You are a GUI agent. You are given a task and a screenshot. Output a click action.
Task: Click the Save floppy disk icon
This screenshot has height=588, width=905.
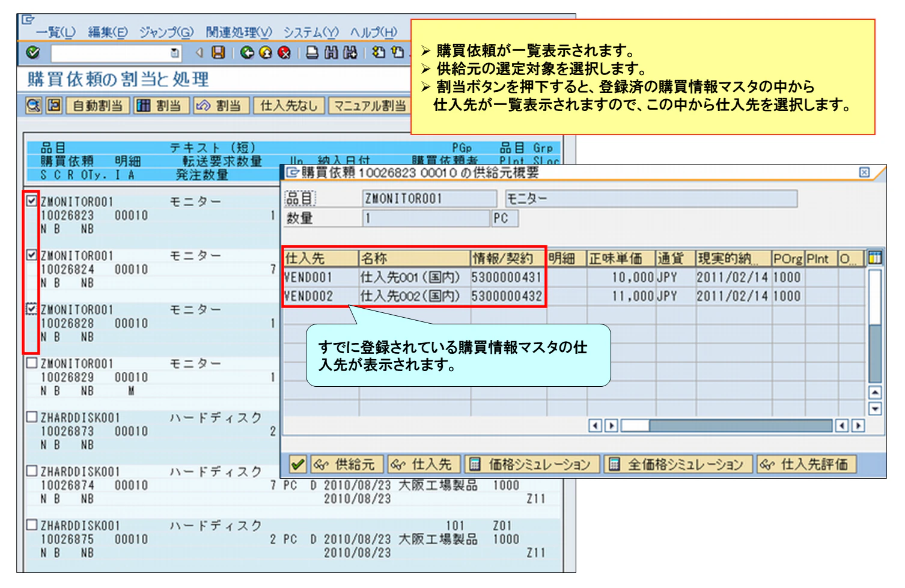tap(218, 53)
